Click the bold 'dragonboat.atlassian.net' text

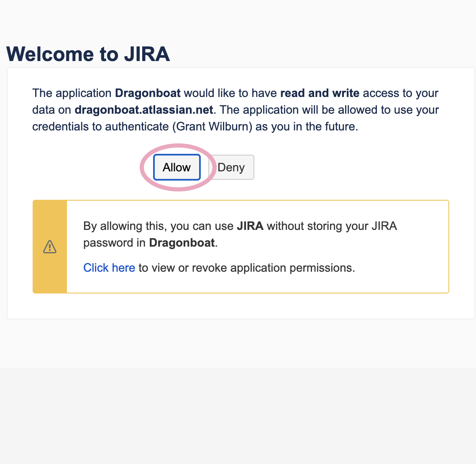(144, 110)
